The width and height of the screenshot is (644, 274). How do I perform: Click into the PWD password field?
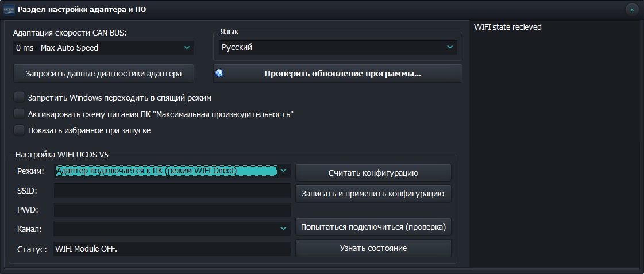click(172, 210)
